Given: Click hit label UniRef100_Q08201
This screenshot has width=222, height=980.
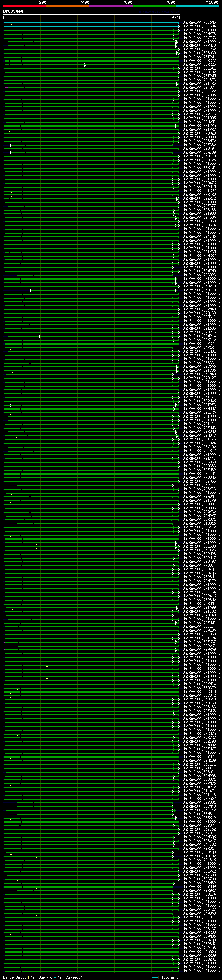Looking at the screenshot, I should coord(199,959).
